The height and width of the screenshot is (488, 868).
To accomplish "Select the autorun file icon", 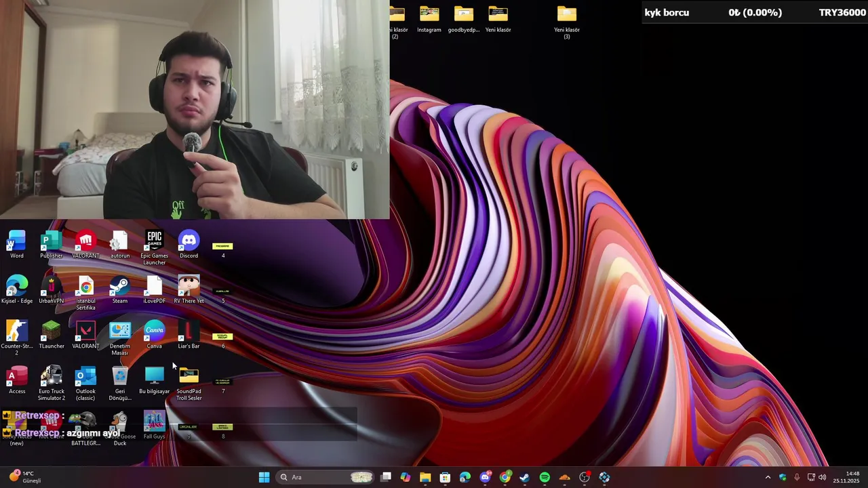I will click(120, 244).
